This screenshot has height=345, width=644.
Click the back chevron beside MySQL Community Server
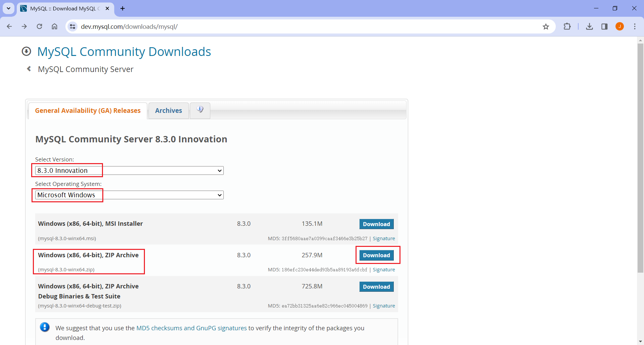(x=29, y=69)
